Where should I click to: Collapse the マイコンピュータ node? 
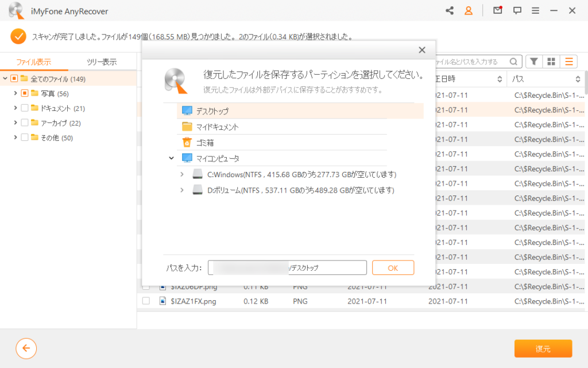pos(171,159)
